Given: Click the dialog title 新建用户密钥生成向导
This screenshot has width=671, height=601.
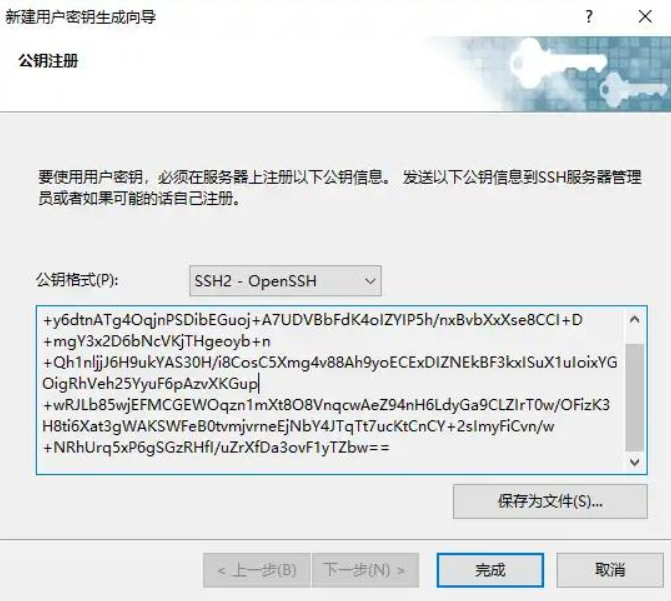Looking at the screenshot, I should click(80, 17).
